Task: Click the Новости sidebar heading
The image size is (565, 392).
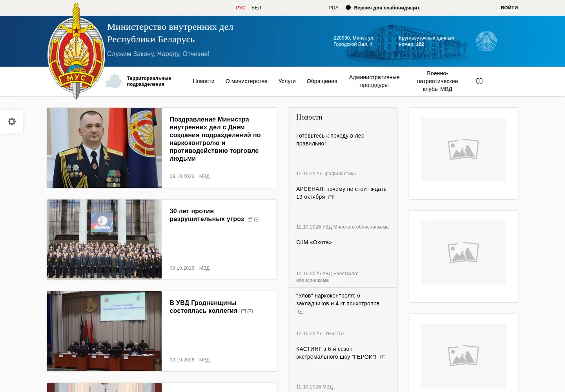Action: (x=309, y=117)
